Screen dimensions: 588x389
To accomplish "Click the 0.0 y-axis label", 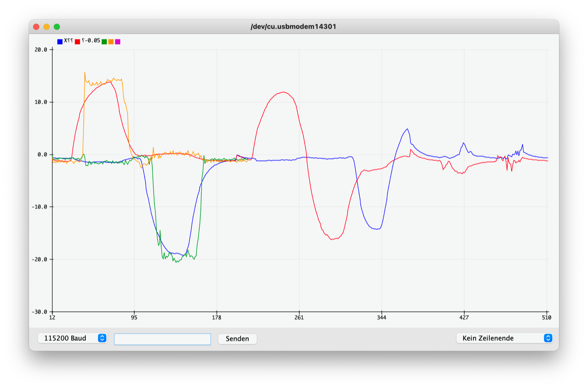I will (43, 154).
